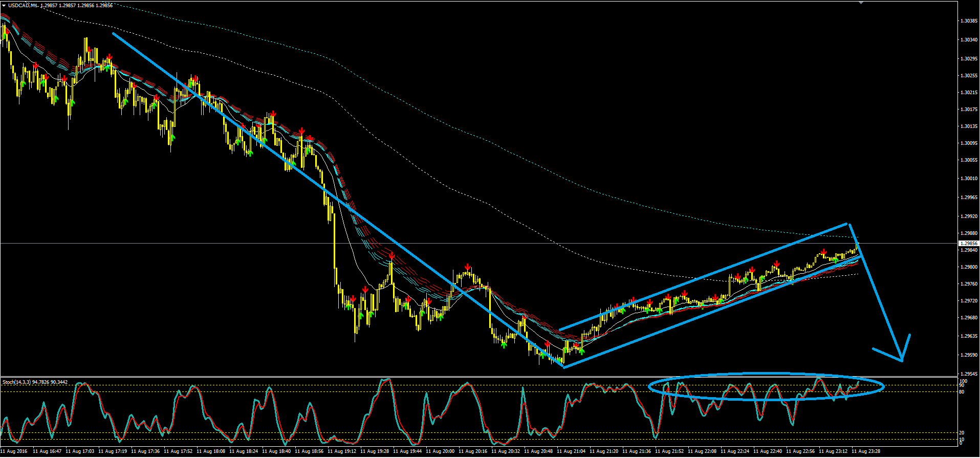Click the 11 Aug 19:44 time label
This screenshot has width=980, height=458.
tap(407, 451)
